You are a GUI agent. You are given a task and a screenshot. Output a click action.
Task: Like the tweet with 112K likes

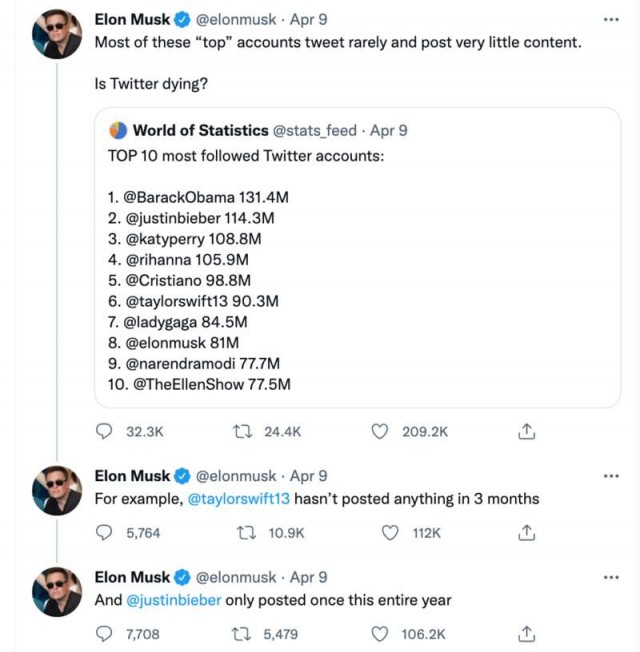390,533
